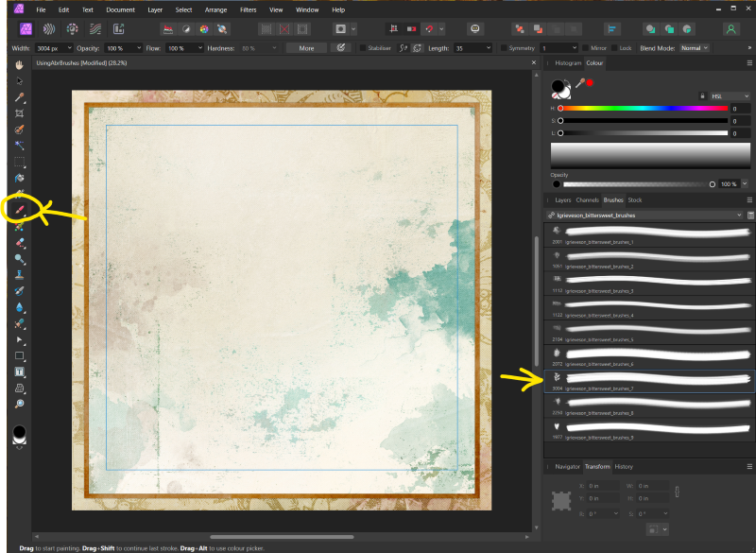Viewport: 756px width, 553px height.
Task: Switch to the Liquify persona
Action: point(49,29)
